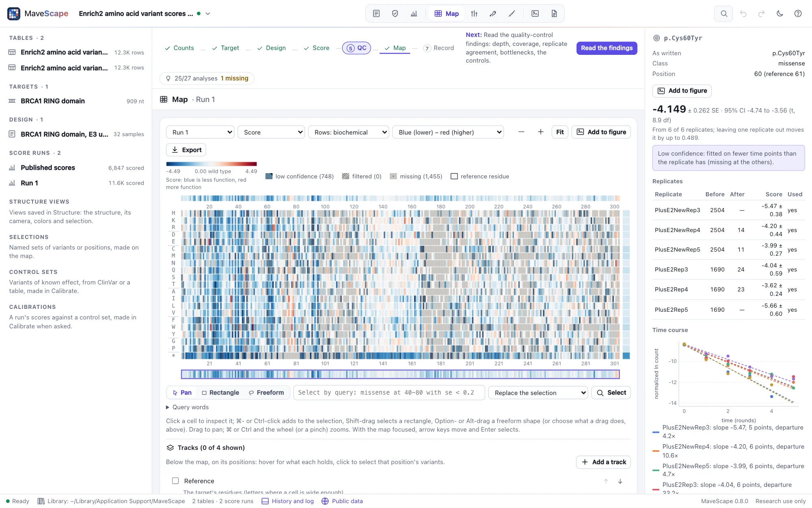Zoom in the map with plus icon

(540, 132)
